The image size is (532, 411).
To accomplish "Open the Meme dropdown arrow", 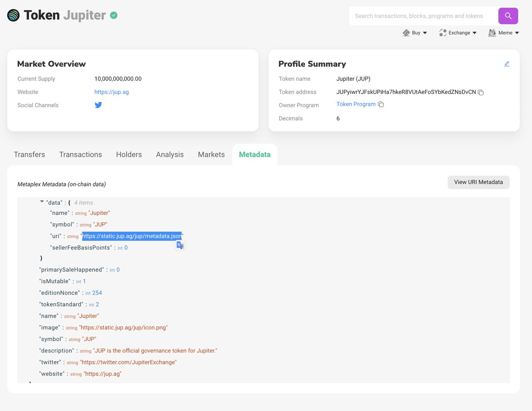I will (x=517, y=33).
